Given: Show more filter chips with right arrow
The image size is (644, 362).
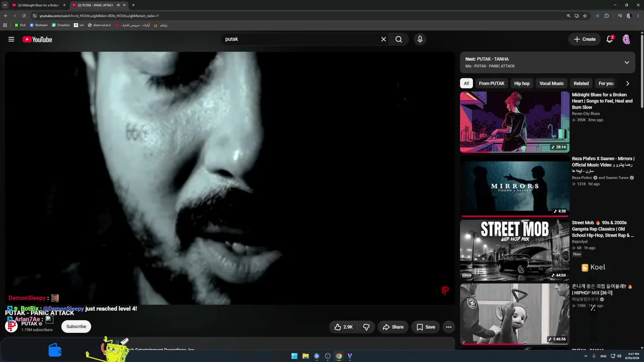Looking at the screenshot, I should point(627,83).
